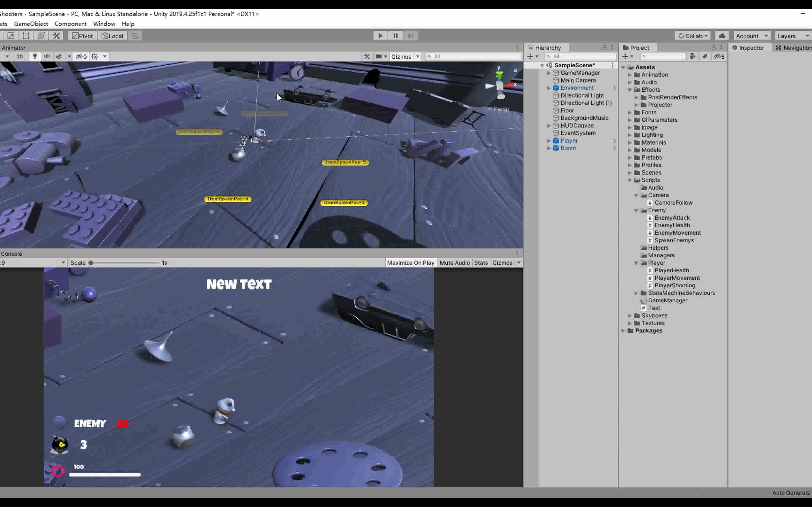Toggle scene lighting with the lightbulb icon
This screenshot has height=507, width=812.
point(35,56)
